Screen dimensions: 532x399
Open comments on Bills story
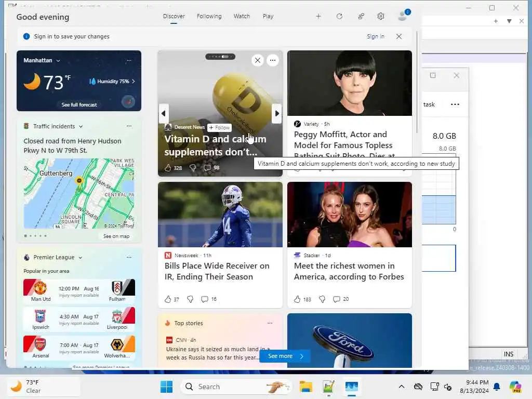[x=209, y=299]
